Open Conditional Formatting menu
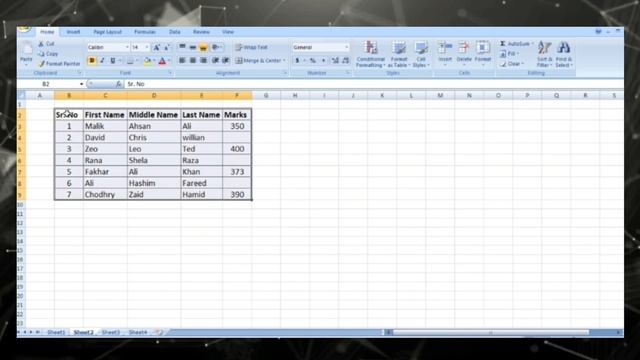The height and width of the screenshot is (360, 640). pyautogui.click(x=371, y=54)
